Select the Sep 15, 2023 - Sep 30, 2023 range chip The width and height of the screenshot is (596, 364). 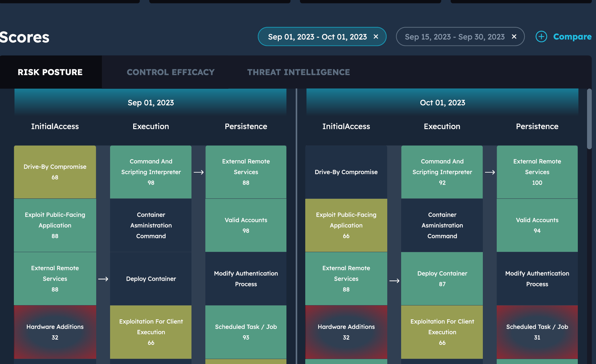pos(454,37)
